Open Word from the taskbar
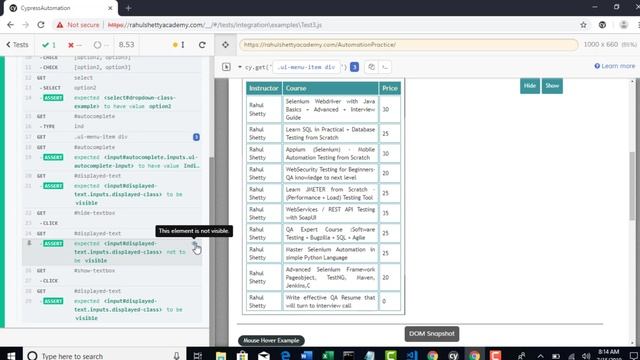 (307, 356)
